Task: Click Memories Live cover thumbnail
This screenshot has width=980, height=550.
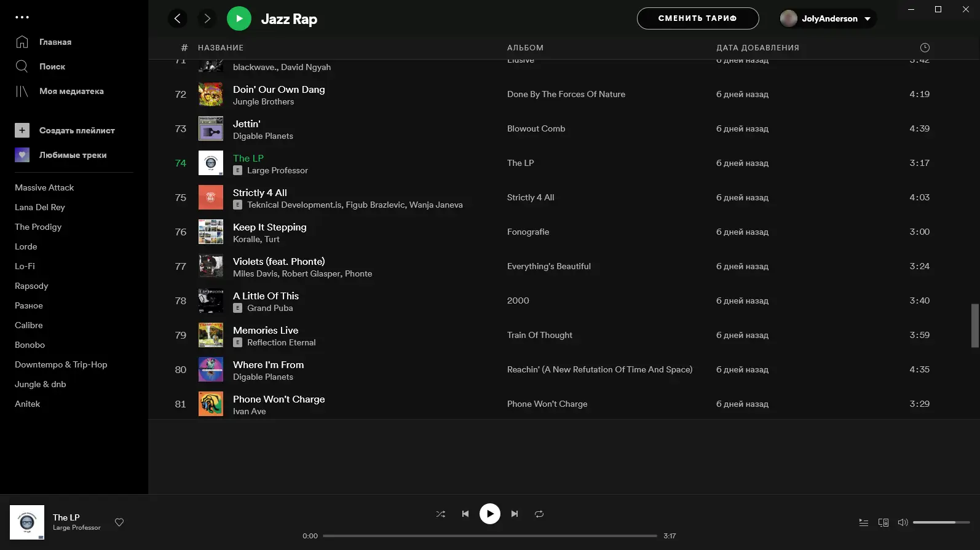Action: click(x=211, y=335)
